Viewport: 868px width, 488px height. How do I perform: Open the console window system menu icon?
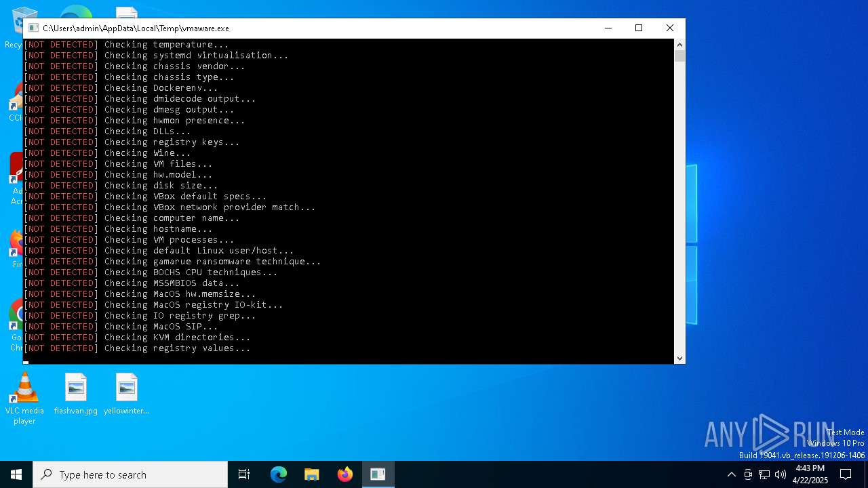pyautogui.click(x=33, y=28)
